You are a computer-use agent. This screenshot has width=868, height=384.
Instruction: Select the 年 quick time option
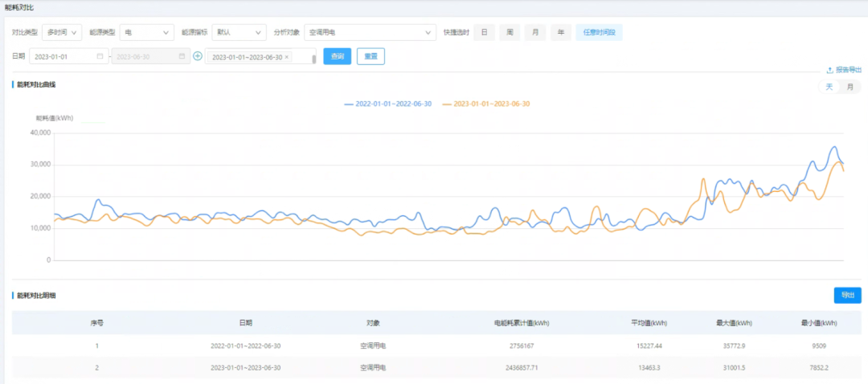[560, 32]
